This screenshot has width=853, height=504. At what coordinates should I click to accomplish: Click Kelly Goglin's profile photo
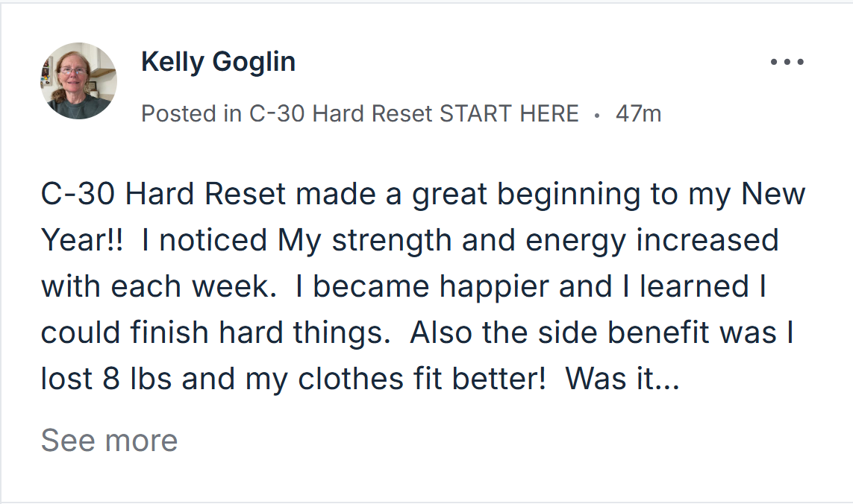pos(79,81)
